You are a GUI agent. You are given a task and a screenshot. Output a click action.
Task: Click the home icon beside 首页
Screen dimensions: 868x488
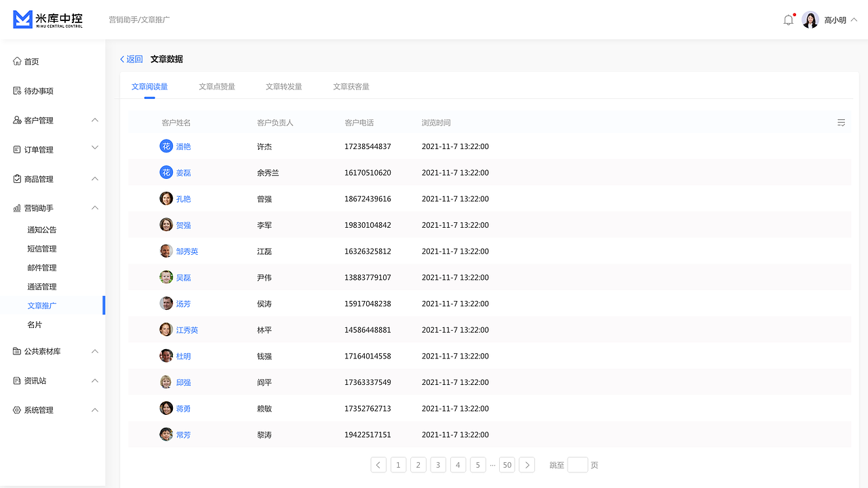(17, 62)
